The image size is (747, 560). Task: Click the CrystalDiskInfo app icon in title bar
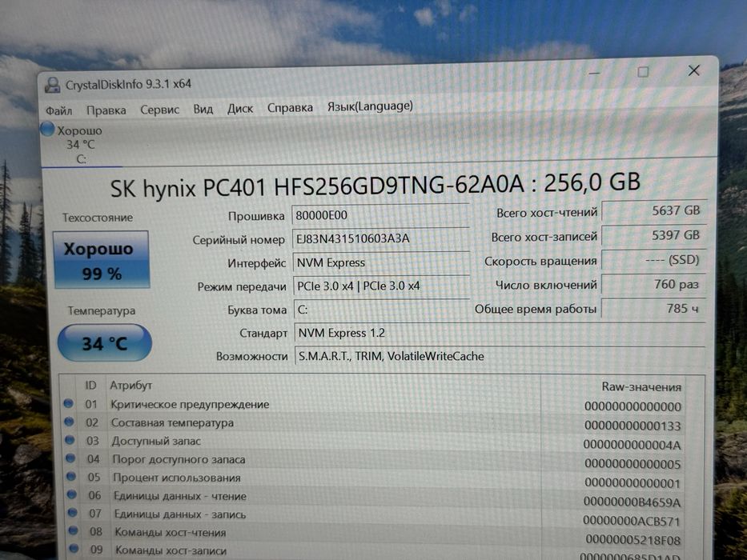[x=52, y=86]
